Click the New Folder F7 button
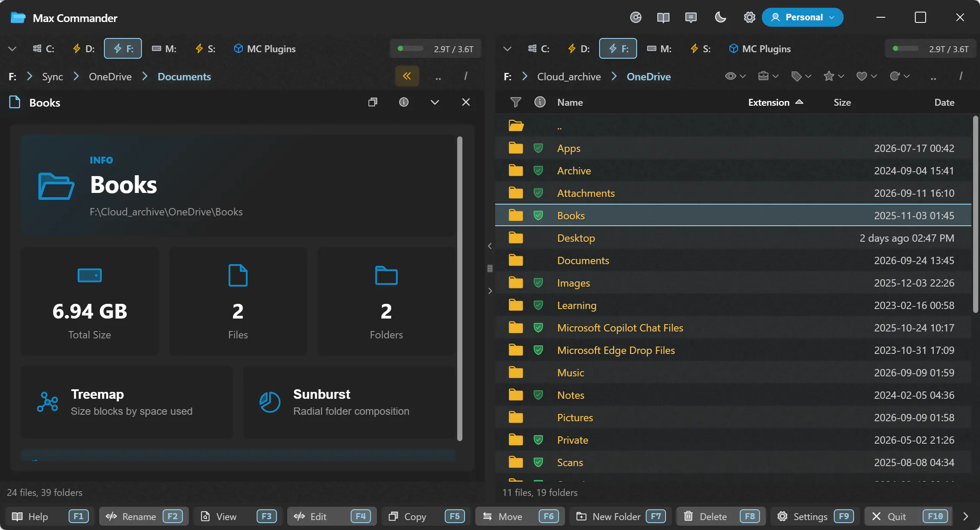The width and height of the screenshot is (980, 530). click(621, 516)
